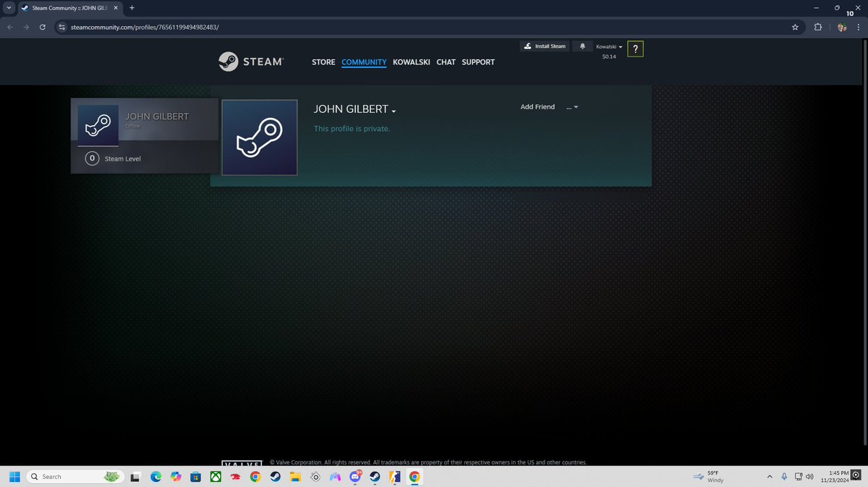Viewport: 868px width, 487px height.
Task: Click the taskbar Search box
Action: pyautogui.click(x=75, y=477)
